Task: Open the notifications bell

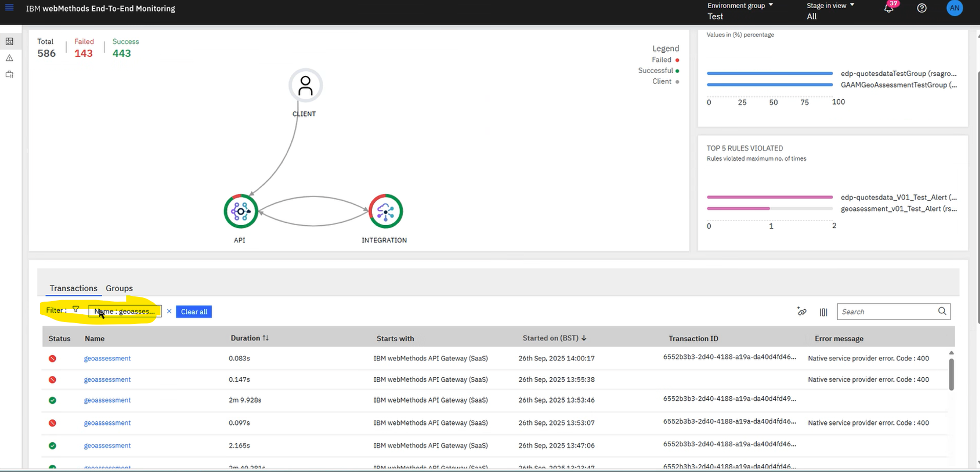Action: point(889,8)
